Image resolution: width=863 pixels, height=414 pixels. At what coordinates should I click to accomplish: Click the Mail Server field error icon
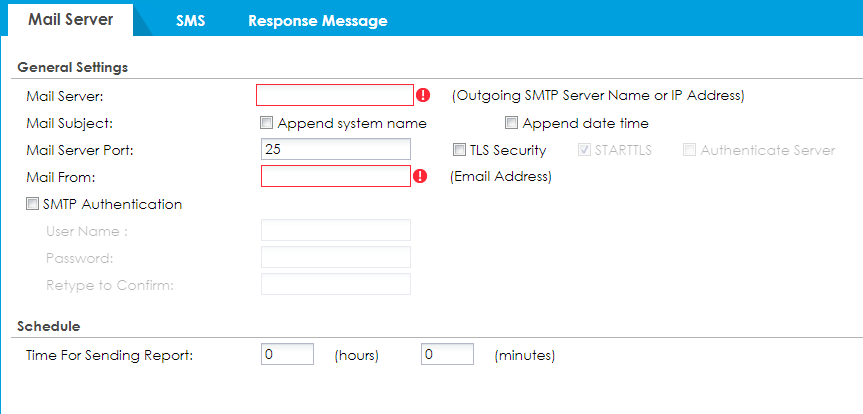(x=423, y=96)
